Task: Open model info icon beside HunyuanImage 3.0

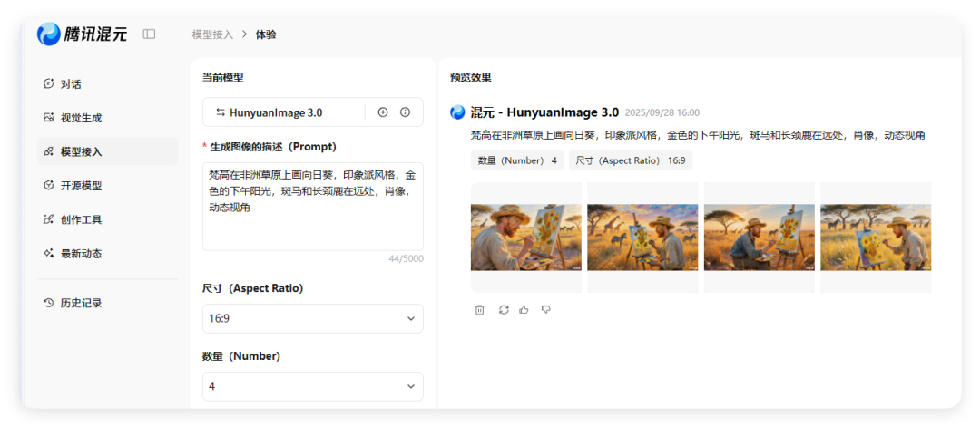Action: pos(405,112)
